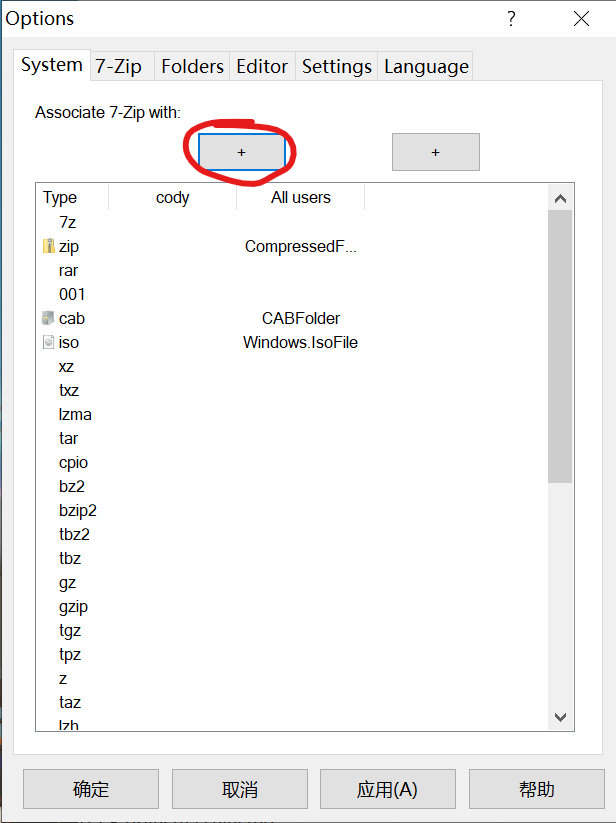Sort by the Type column header
616x823 pixels.
(61, 198)
